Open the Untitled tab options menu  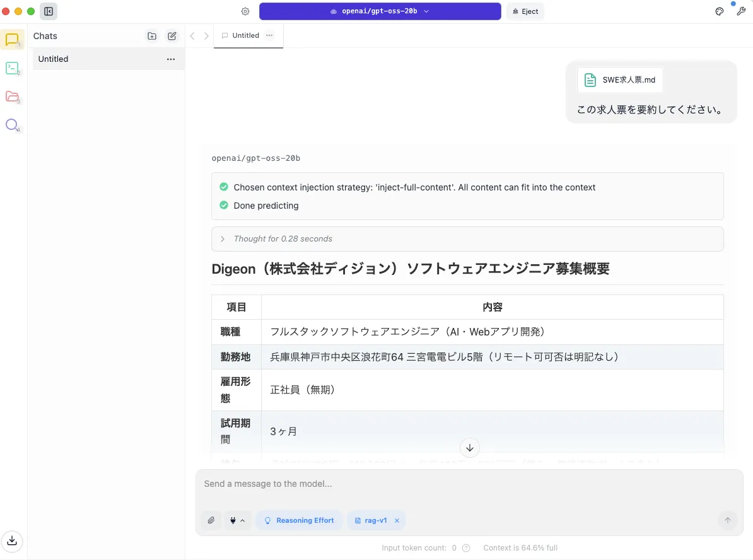tap(269, 35)
